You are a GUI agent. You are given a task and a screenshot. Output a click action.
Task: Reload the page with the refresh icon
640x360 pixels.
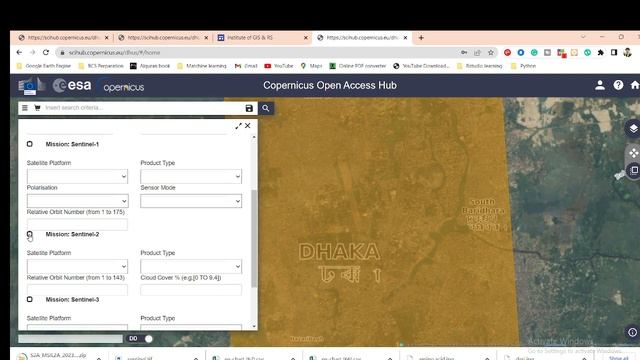tap(46, 52)
